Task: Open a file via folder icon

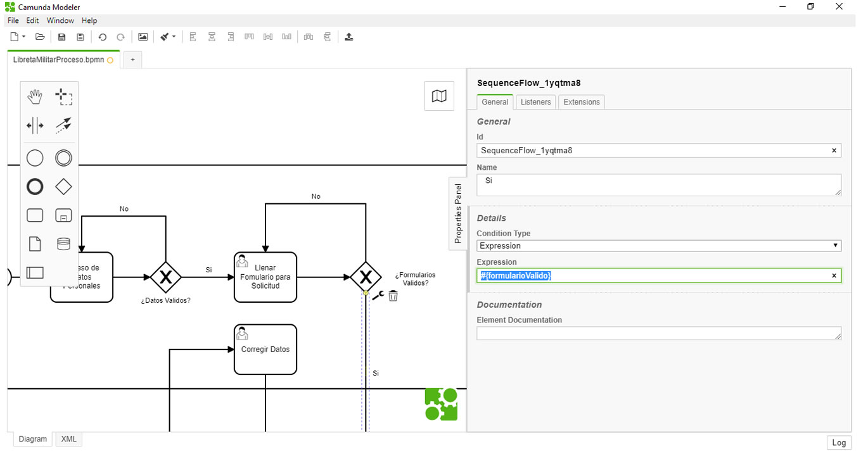Action: pos(39,37)
